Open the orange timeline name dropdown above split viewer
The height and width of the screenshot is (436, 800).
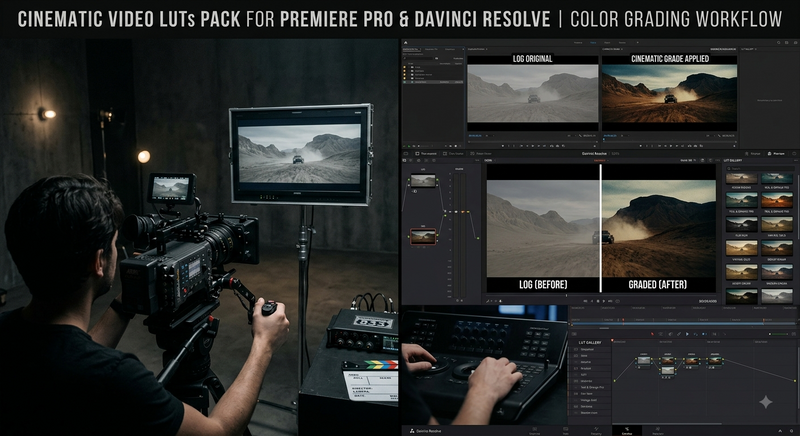[601, 161]
